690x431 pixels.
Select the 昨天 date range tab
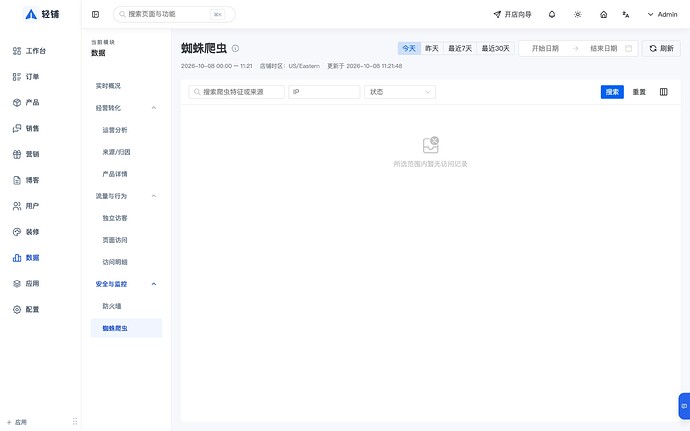[432, 48]
